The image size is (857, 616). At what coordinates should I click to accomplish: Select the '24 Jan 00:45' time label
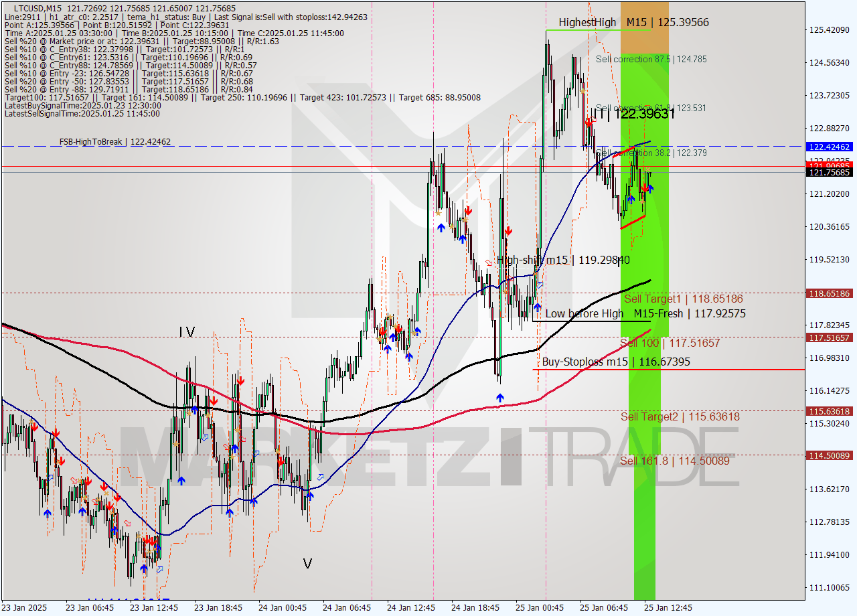click(x=283, y=608)
